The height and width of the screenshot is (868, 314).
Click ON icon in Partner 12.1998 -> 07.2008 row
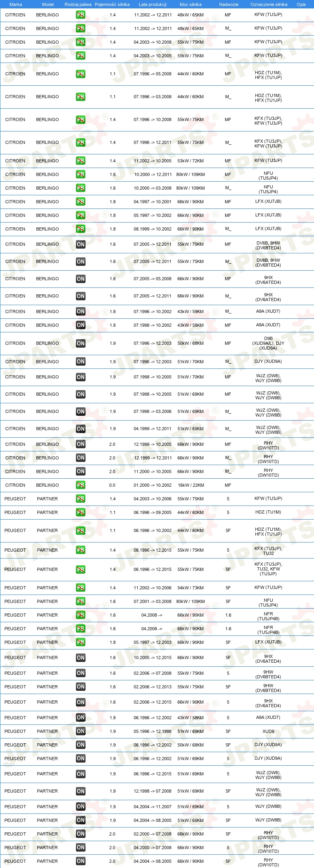pyautogui.click(x=81, y=791)
